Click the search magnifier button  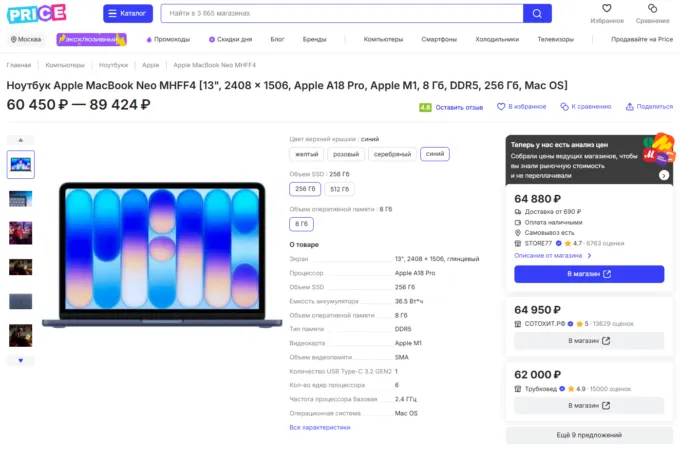click(x=537, y=13)
